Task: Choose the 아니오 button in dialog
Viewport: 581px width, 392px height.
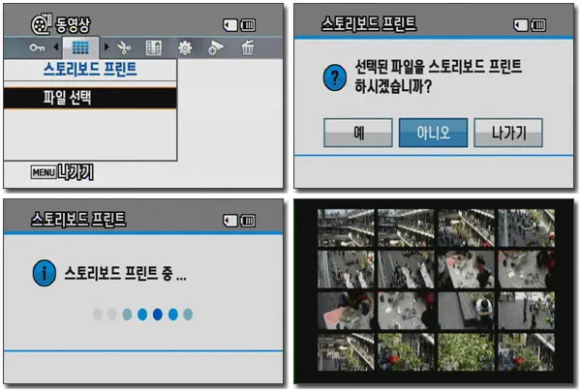Action: 433,133
